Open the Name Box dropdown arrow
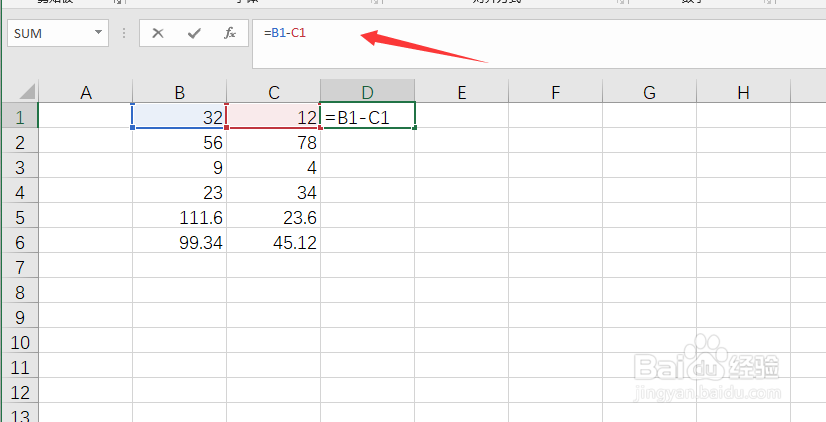 [x=99, y=33]
